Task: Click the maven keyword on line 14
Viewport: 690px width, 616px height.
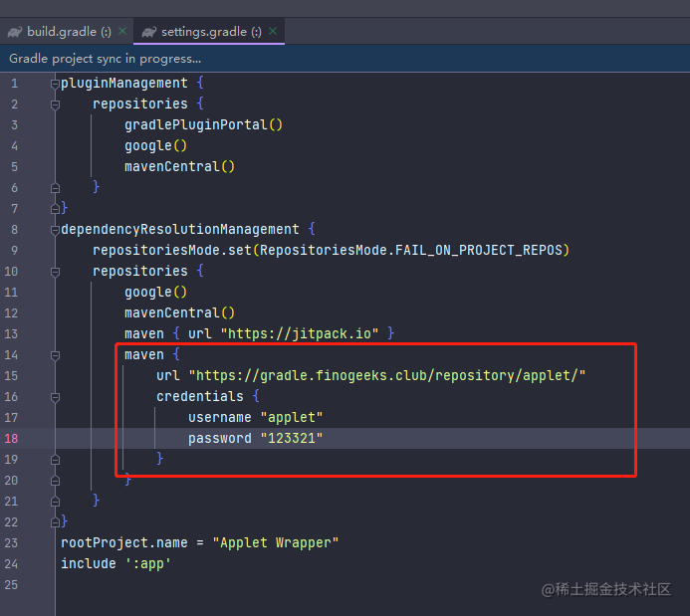Action: [144, 355]
